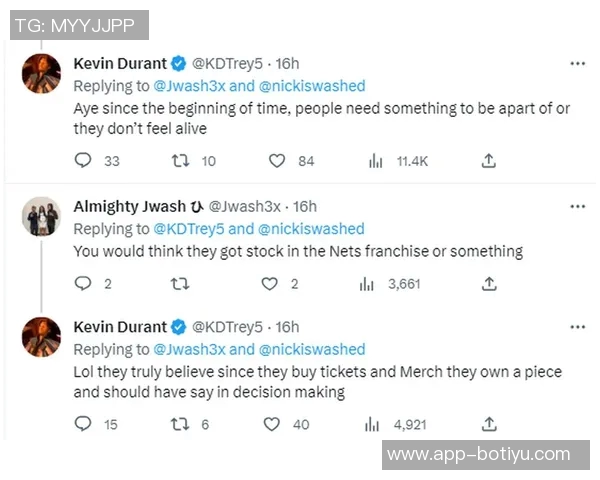This screenshot has height=480, width=600.
Task: Open Almighty Jwash's profile picture
Action: click(41, 215)
